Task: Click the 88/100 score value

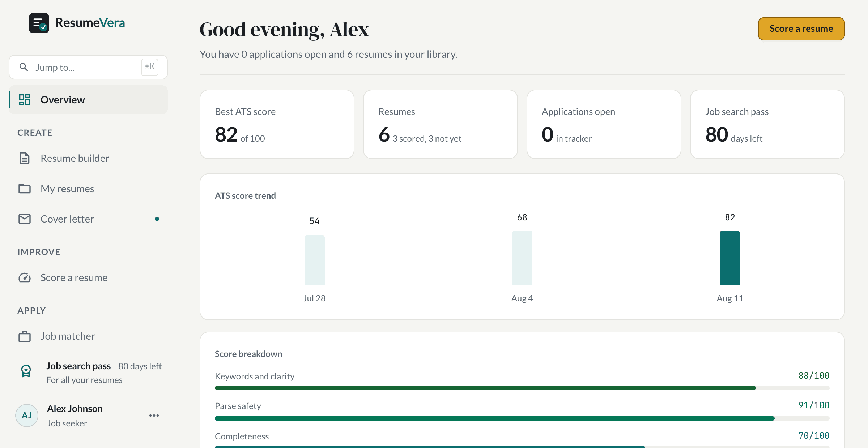Action: [x=814, y=376]
